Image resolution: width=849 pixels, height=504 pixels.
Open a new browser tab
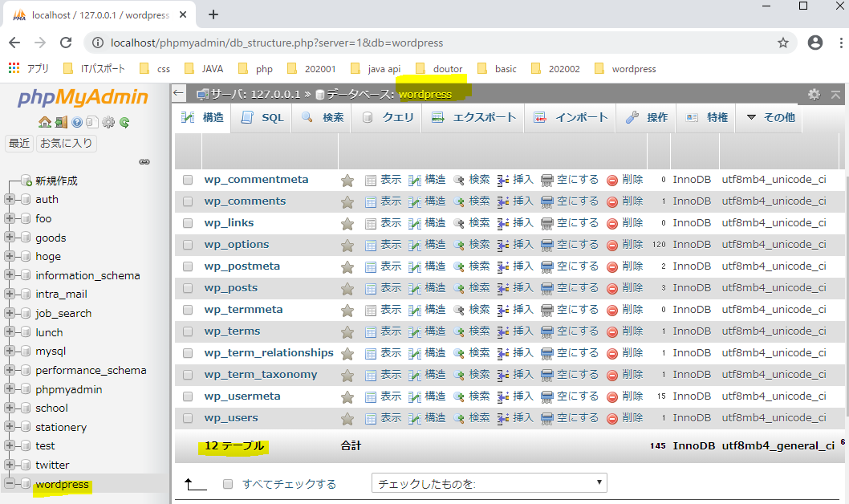click(x=213, y=14)
